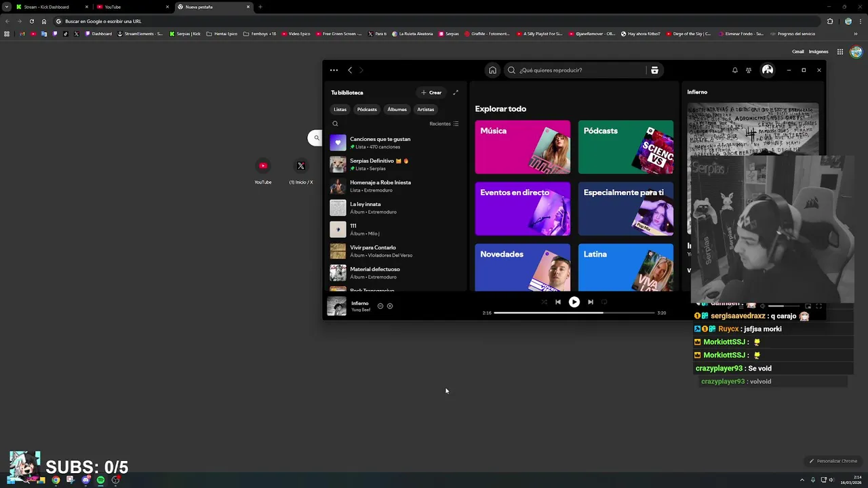
Task: Open Spotify notifications bell
Action: pyautogui.click(x=734, y=70)
